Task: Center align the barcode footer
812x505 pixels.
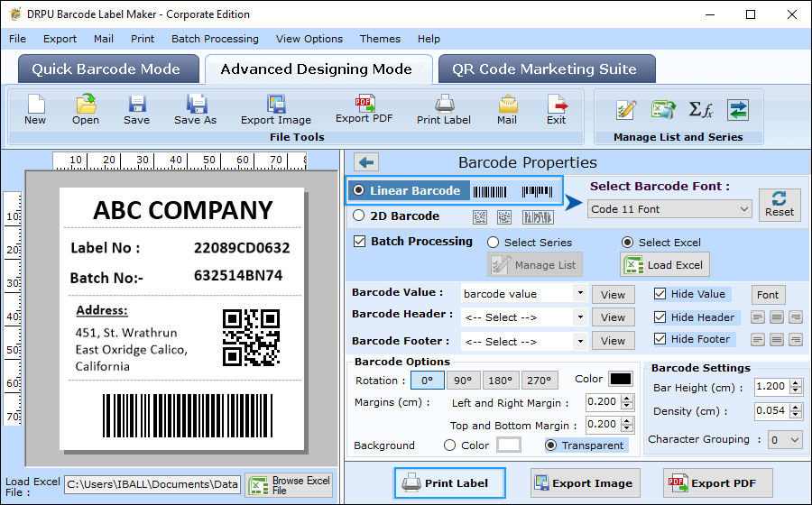Action: pos(776,339)
